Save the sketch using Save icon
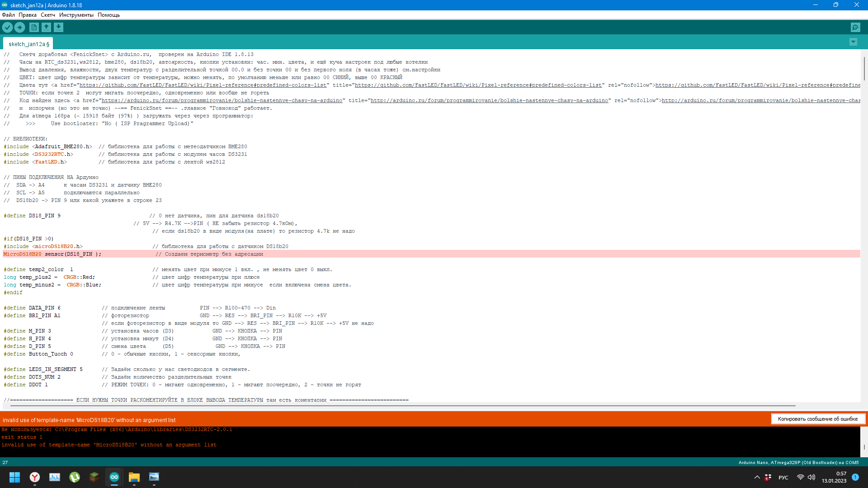 click(58, 28)
